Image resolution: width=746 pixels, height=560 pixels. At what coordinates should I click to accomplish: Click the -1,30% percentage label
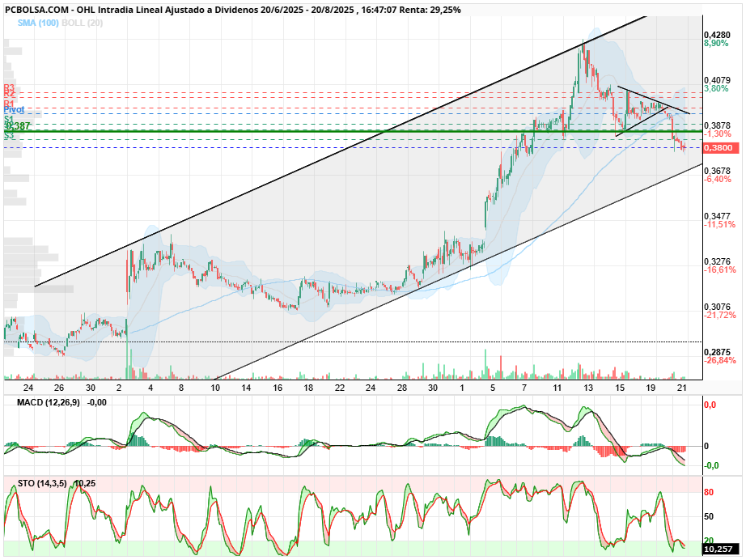[718, 134]
